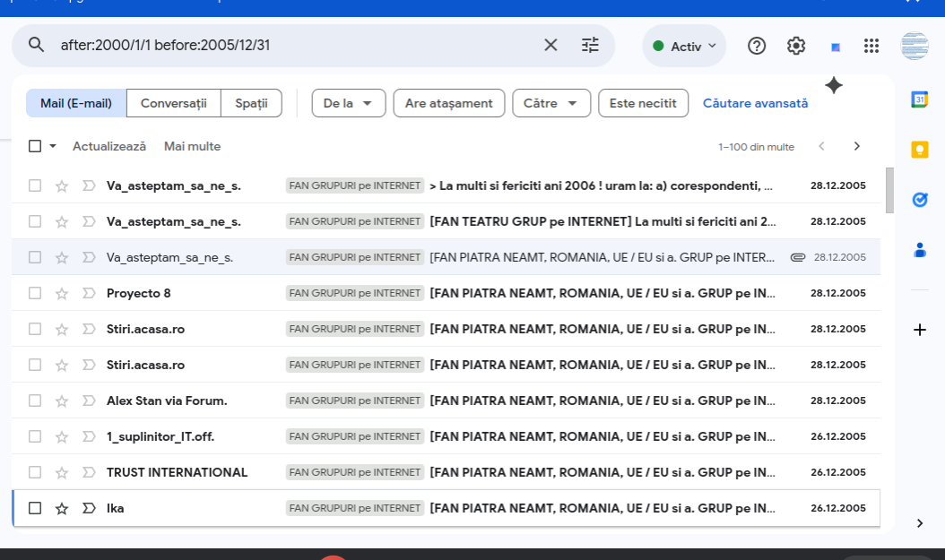The width and height of the screenshot is (945, 560).
Task: Open search filter options icon
Action: [x=590, y=45]
